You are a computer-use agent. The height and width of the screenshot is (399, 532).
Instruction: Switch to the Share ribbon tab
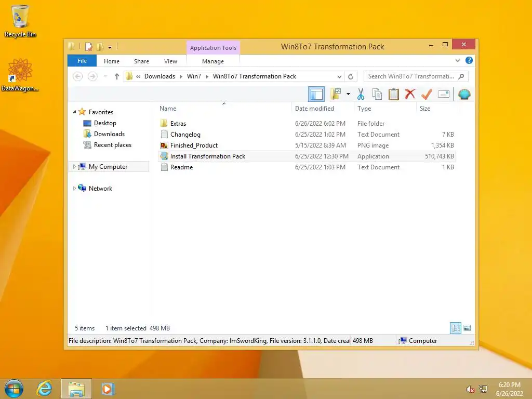pos(141,61)
